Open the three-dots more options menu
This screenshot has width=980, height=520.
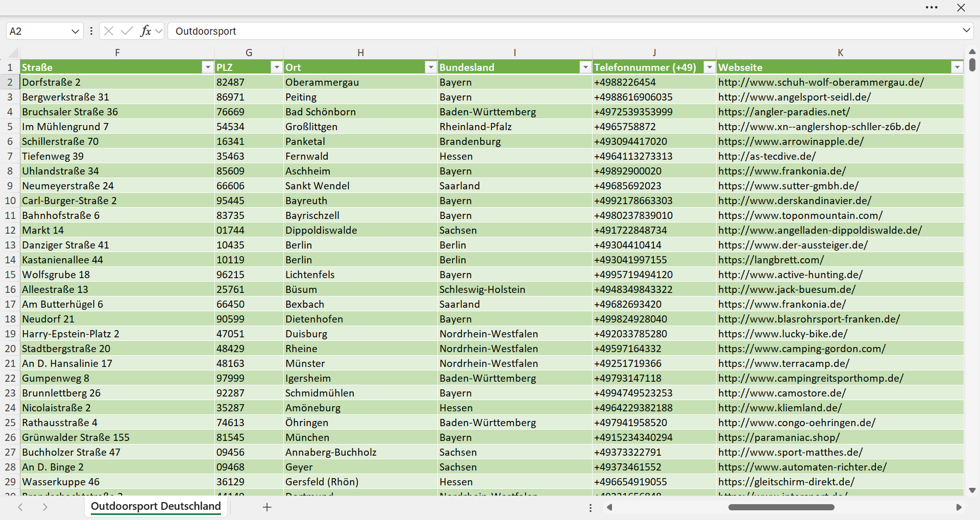coord(932,8)
